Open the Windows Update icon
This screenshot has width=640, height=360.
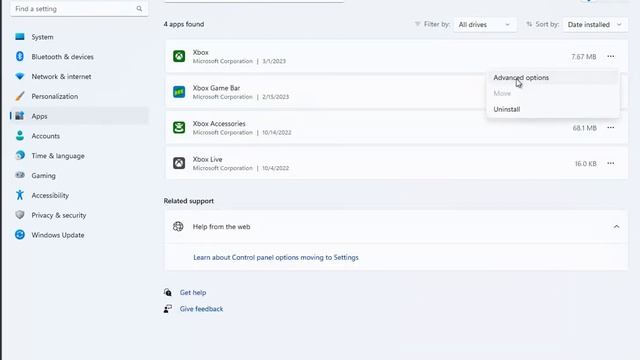click(20, 235)
